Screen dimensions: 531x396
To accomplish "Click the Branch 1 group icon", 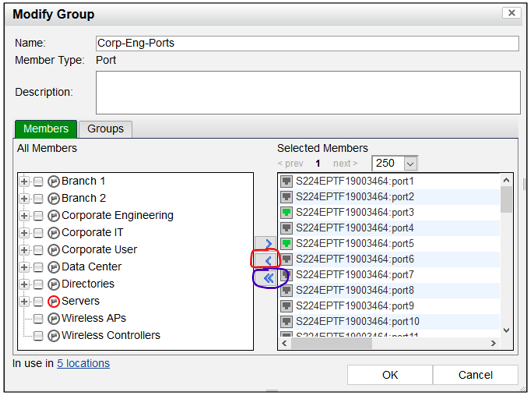I will click(x=54, y=182).
